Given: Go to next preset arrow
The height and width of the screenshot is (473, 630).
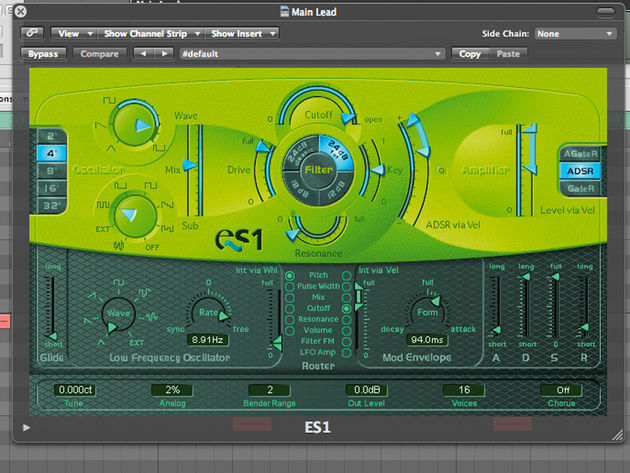Looking at the screenshot, I should pyautogui.click(x=164, y=53).
